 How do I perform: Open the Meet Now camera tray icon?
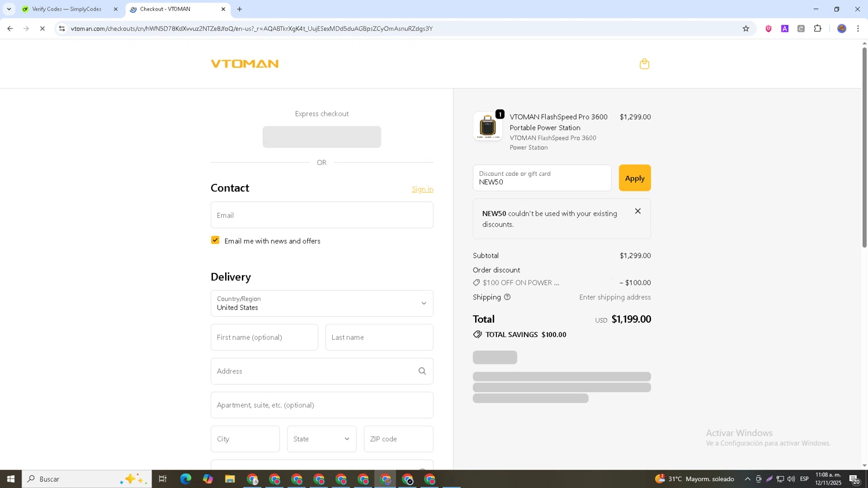(759, 479)
